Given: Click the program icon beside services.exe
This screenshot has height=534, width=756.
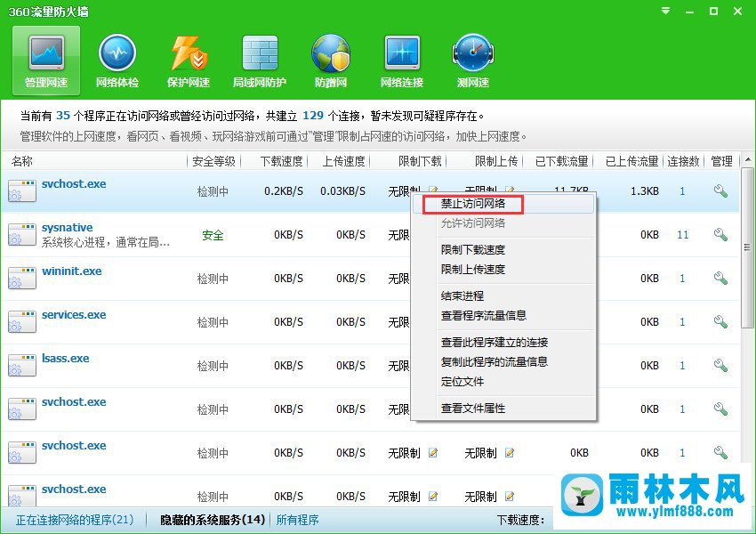Looking at the screenshot, I should point(22,322).
